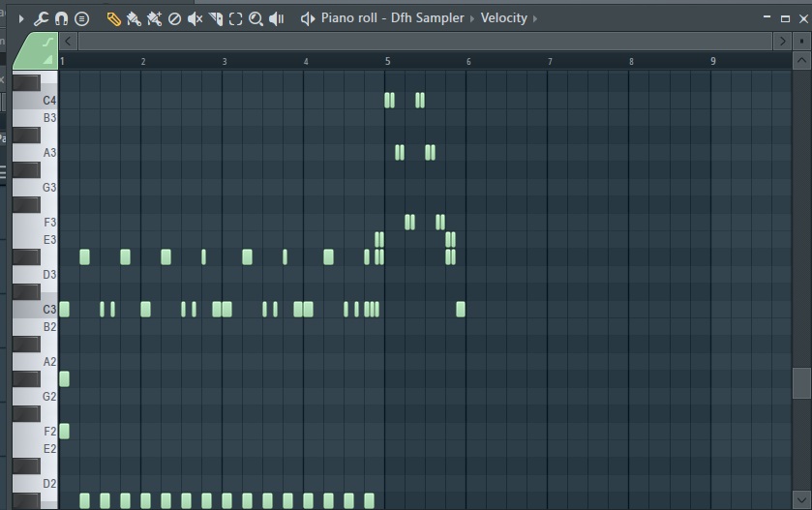The width and height of the screenshot is (812, 510).
Task: Preview the G2 piano key
Action: [x=35, y=397]
